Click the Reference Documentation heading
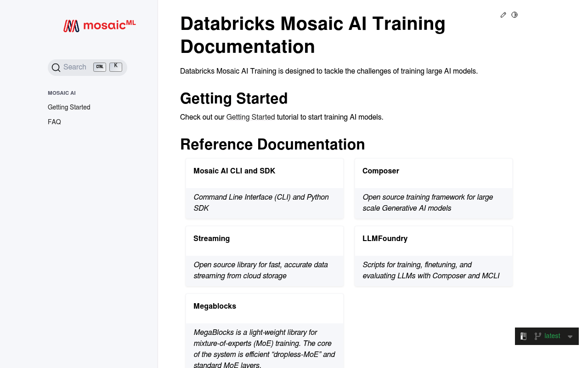The width and height of the screenshot is (588, 368). click(272, 144)
